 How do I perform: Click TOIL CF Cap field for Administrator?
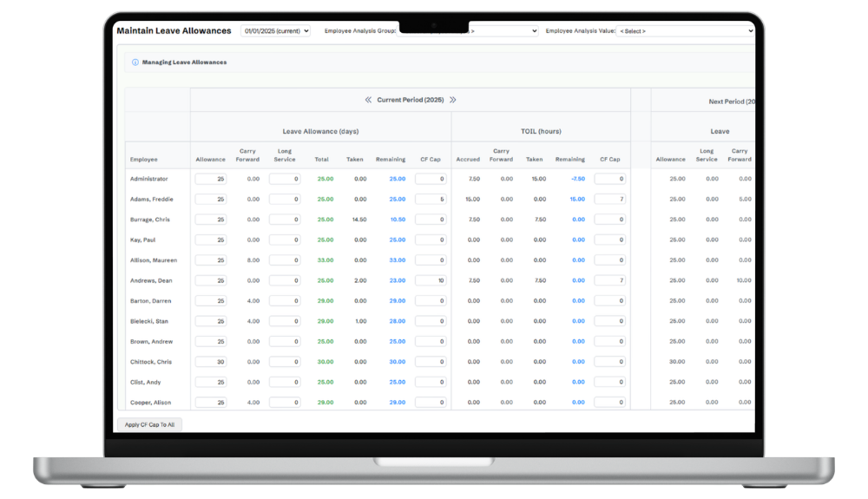coord(610,180)
